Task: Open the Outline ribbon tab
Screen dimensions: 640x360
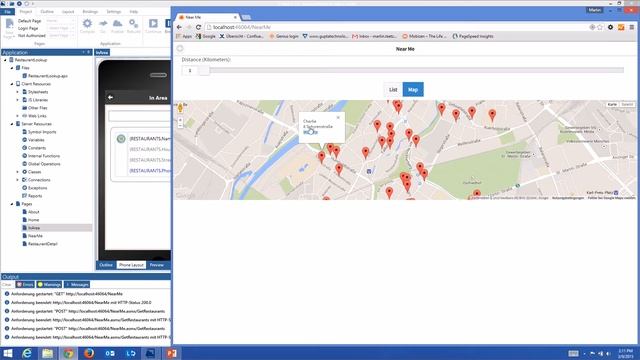Action: tap(47, 12)
